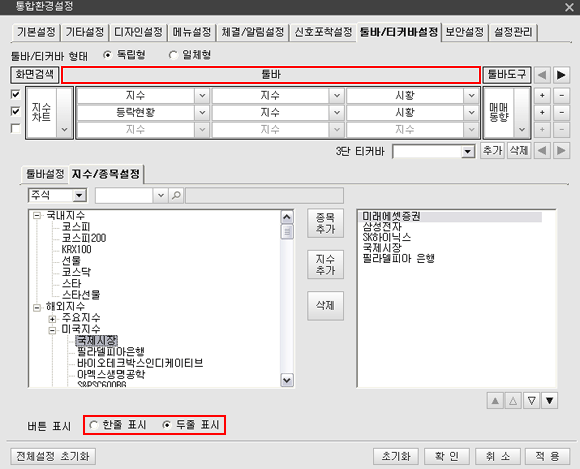This screenshot has height=469, width=580.
Task: Move the selected item up one position
Action: point(513,401)
